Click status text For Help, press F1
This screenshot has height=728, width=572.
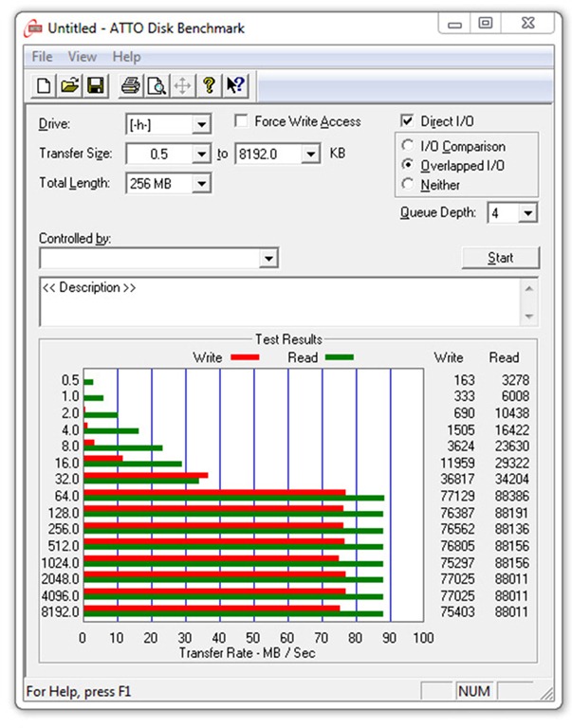point(79,692)
